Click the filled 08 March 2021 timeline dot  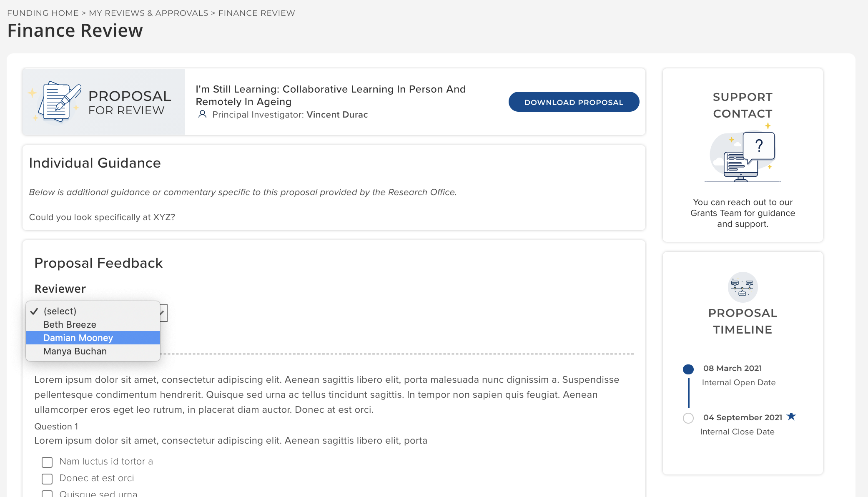(688, 369)
